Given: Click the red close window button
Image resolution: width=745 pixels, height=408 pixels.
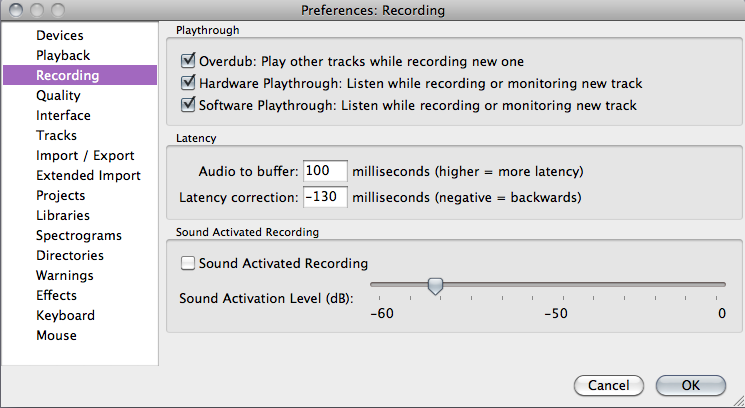Looking at the screenshot, I should click(14, 11).
